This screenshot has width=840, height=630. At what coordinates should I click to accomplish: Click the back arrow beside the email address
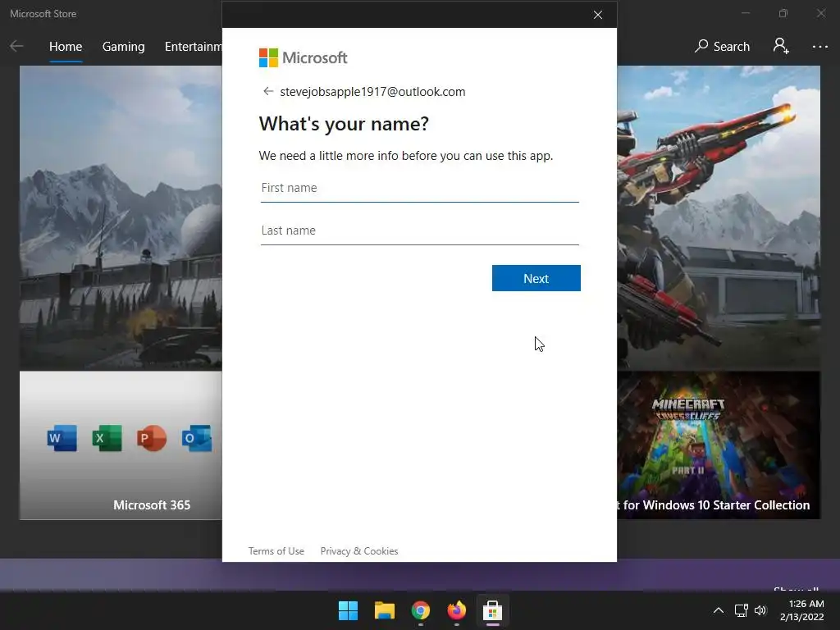pyautogui.click(x=268, y=92)
